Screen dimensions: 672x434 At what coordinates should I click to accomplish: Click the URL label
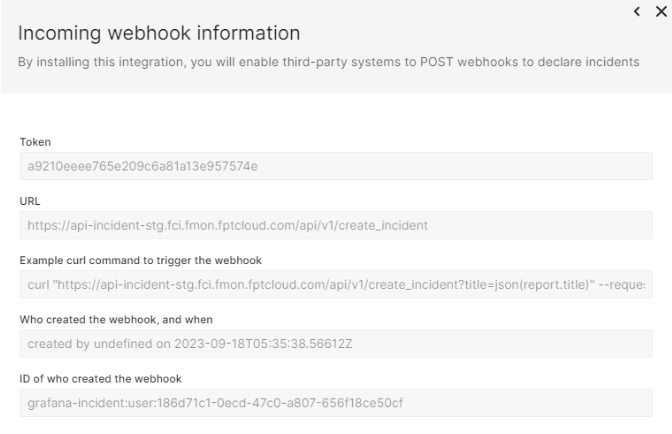pos(29,202)
